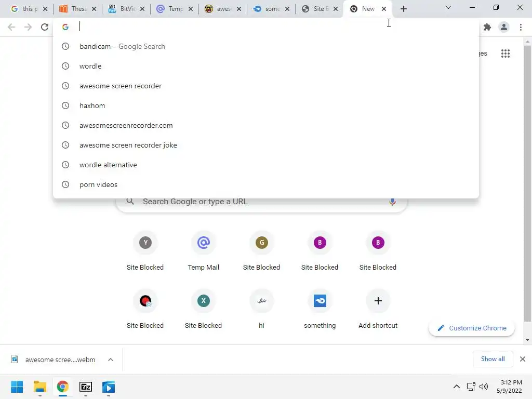Open Site Blocked shortcut with red recorder icon
The image size is (532, 399).
point(145,310)
